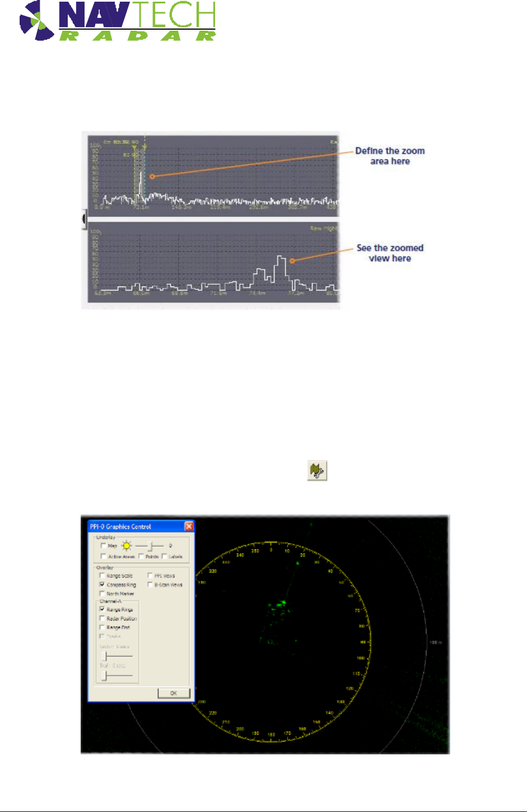
Task: Toggle the Labels checkbox
Action: point(165,556)
